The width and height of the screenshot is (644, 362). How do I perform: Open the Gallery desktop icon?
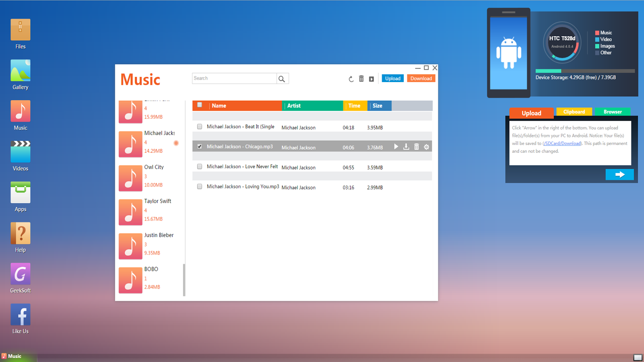tap(21, 70)
